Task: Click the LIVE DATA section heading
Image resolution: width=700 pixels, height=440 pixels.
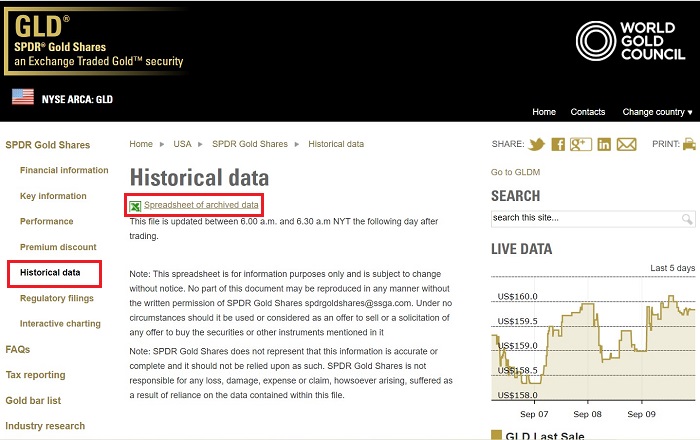Action: 521,249
